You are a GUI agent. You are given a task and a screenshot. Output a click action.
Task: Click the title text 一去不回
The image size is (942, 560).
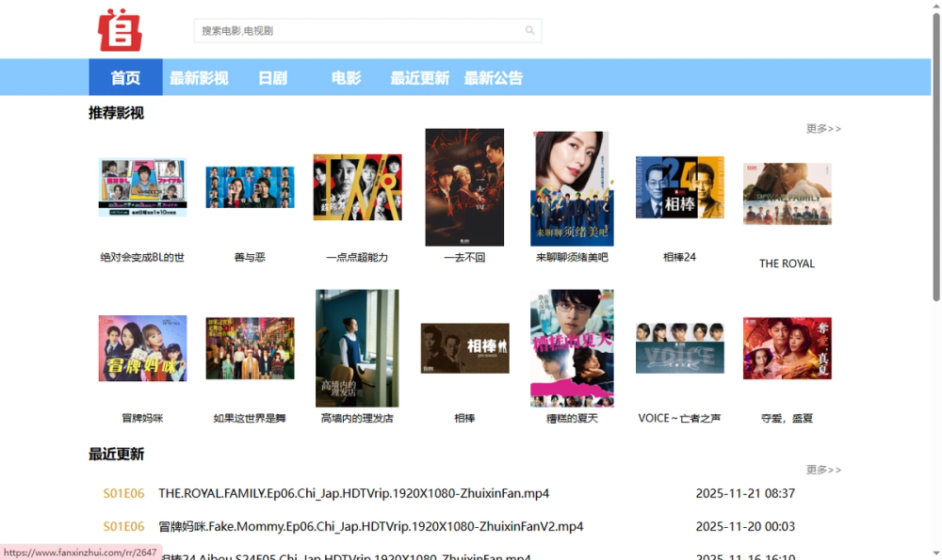464,257
